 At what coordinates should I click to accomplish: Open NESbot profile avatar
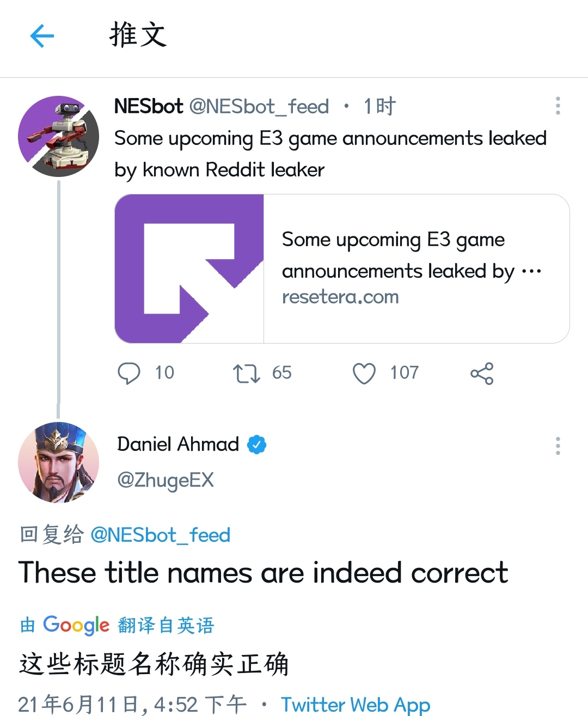58,136
